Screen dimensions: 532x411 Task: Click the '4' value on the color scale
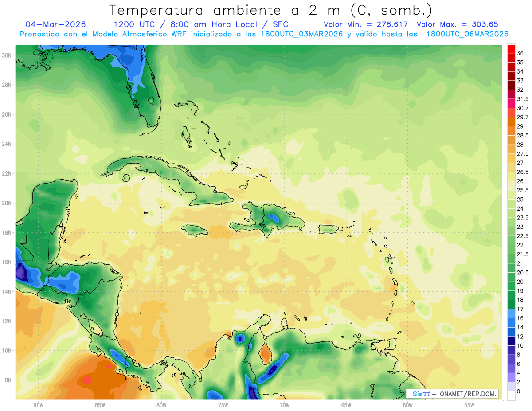coord(519,373)
